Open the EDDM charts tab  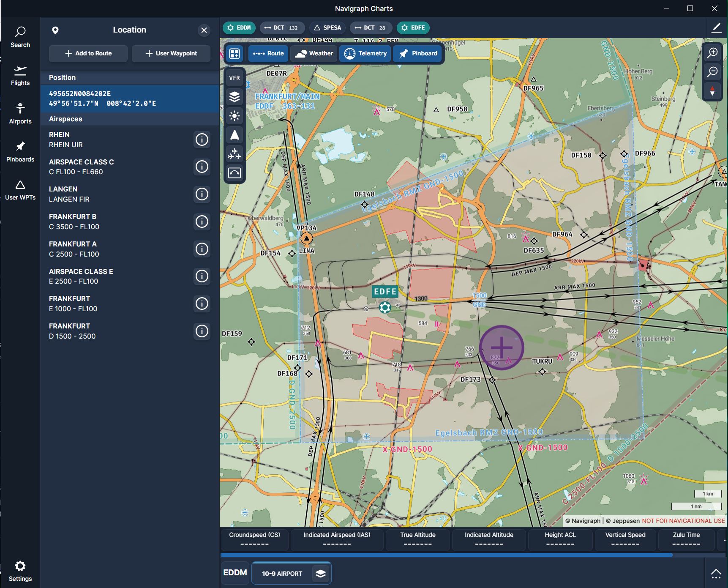click(235, 572)
